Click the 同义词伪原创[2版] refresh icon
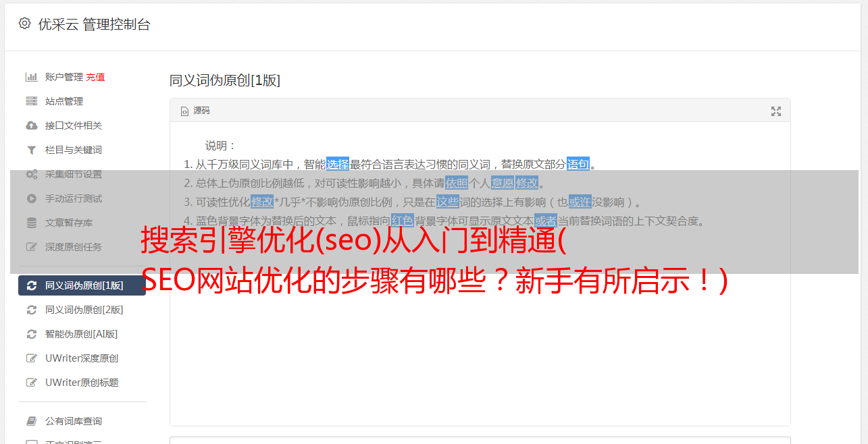868x444 pixels. [x=31, y=310]
